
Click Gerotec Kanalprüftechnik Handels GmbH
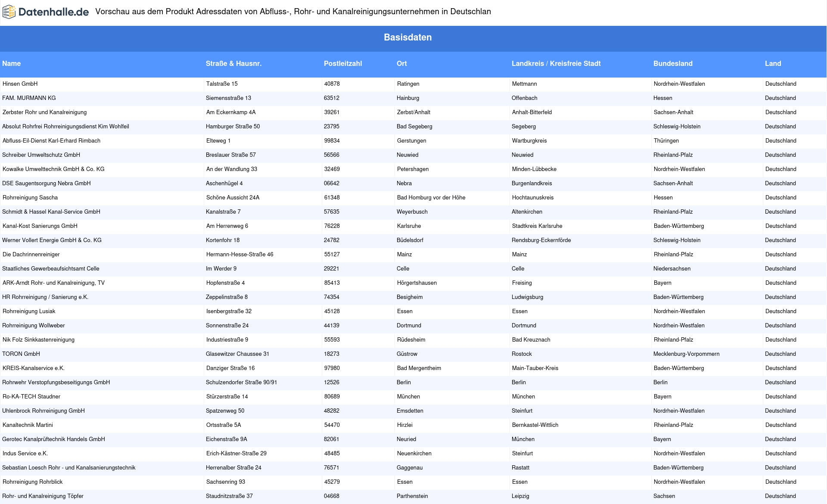(53, 439)
